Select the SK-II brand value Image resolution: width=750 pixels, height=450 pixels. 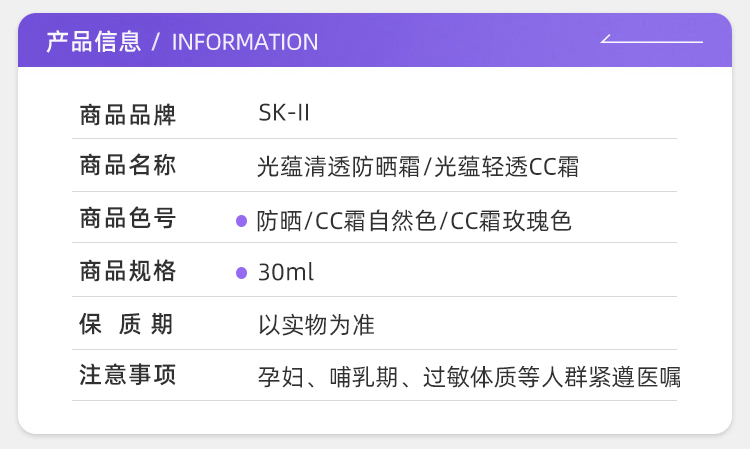pyautogui.click(x=284, y=114)
